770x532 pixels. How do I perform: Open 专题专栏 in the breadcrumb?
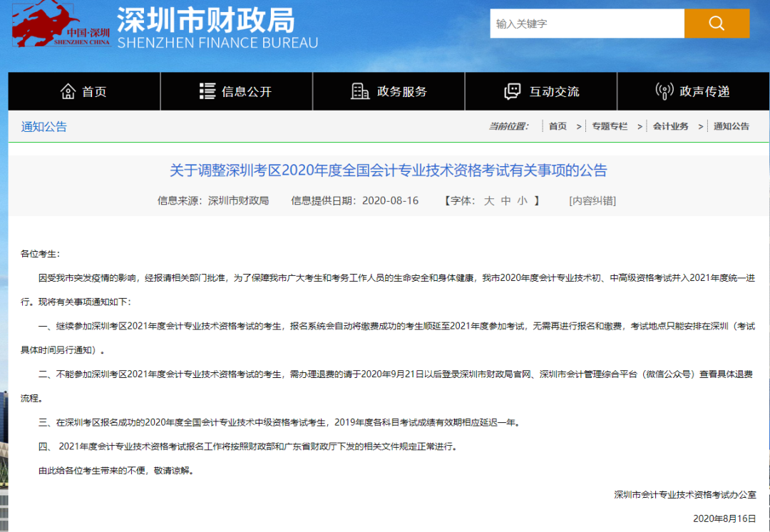coord(610,126)
